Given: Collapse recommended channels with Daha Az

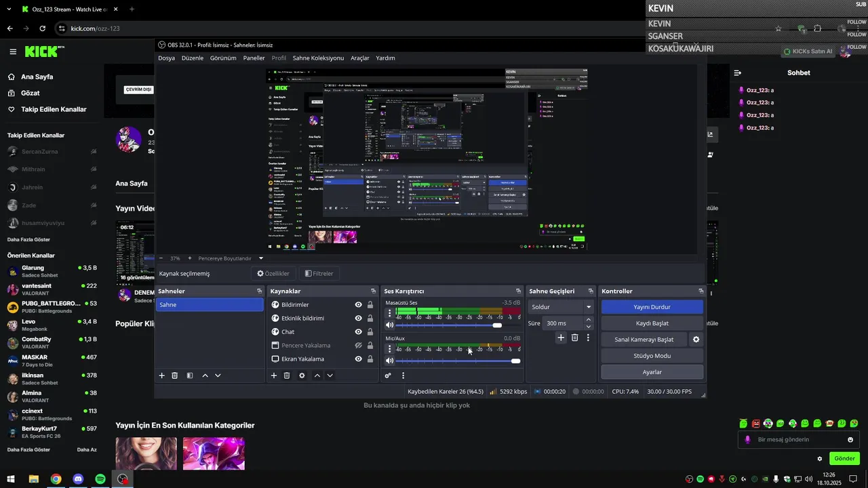Looking at the screenshot, I should pyautogui.click(x=87, y=450).
